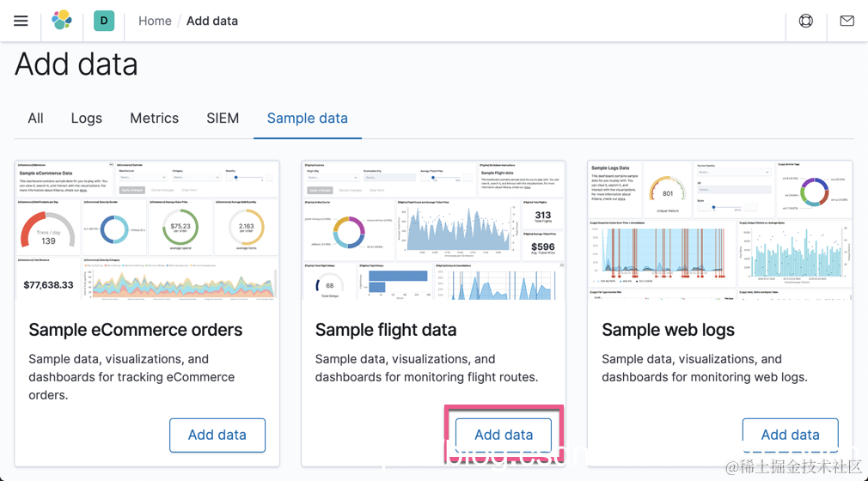Viewport: 868px width, 481px height.
Task: Click the mail newsfeed icon
Action: [x=847, y=21]
